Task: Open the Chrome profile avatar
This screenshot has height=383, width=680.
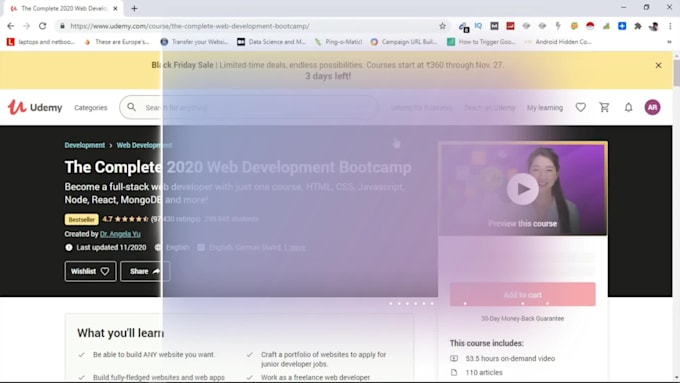Action: click(x=654, y=26)
